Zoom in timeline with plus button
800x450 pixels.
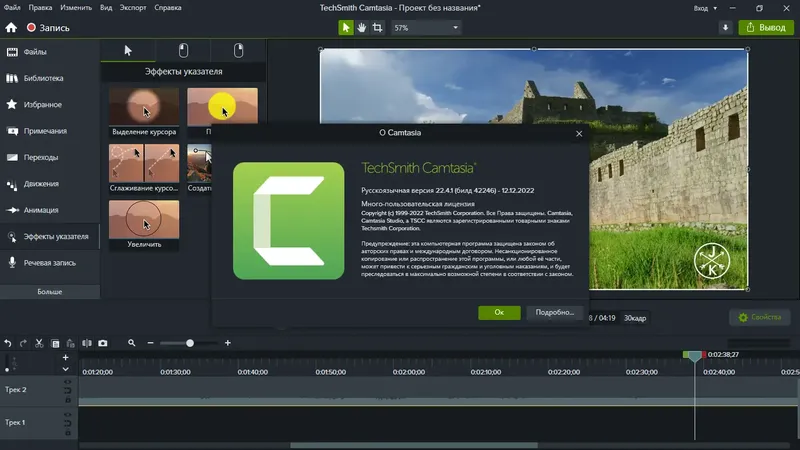(228, 343)
